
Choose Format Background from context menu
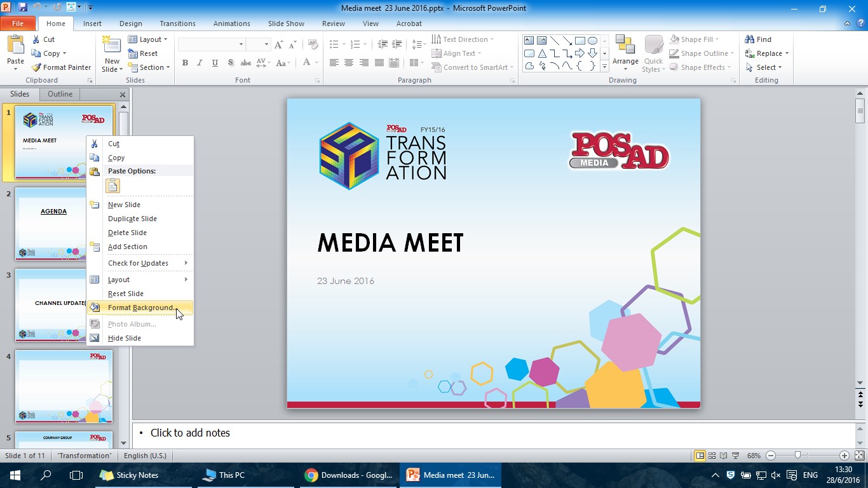tap(140, 308)
